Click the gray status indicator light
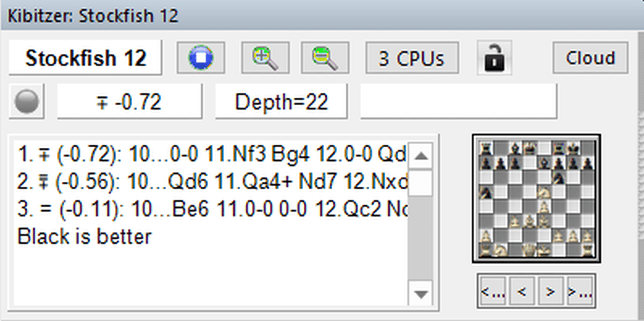Image resolution: width=644 pixels, height=321 pixels. point(26,101)
